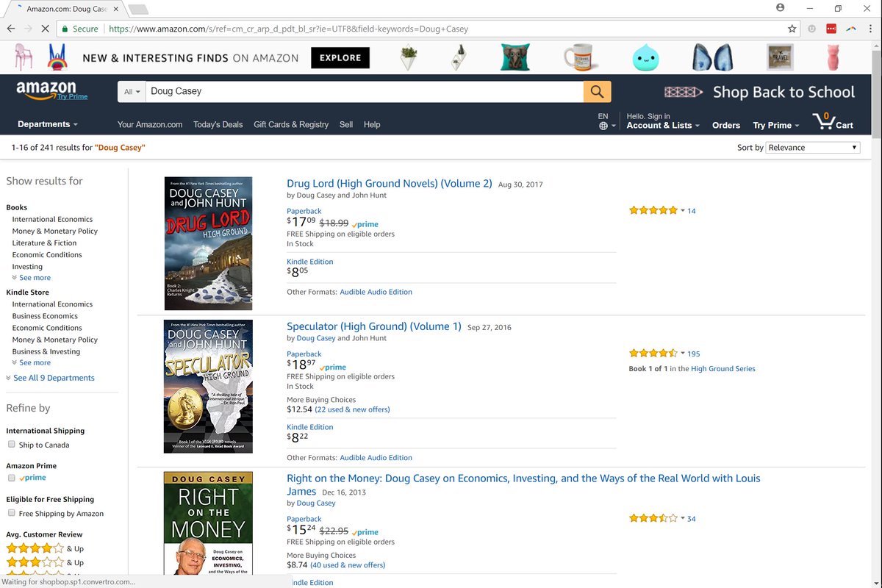Stop page loading with X button
Viewport: 882px width, 588px height.
tap(45, 29)
